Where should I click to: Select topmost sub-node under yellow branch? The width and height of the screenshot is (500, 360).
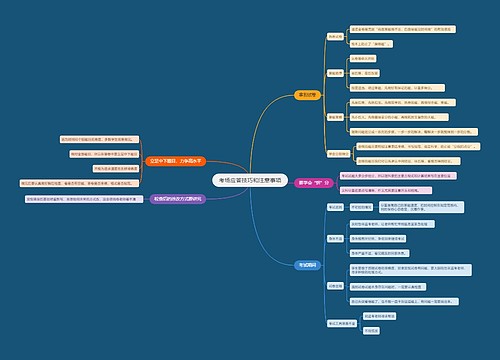335,36
